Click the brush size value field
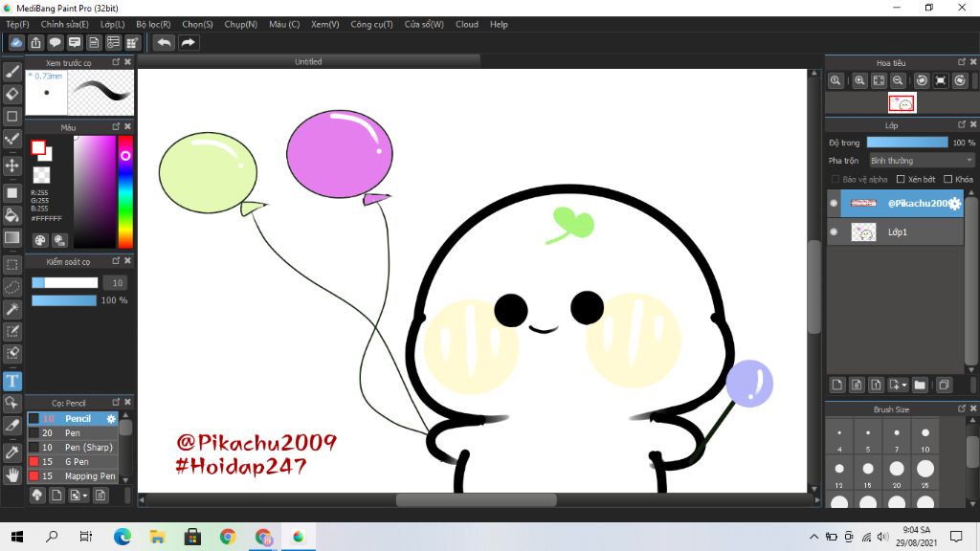The image size is (980, 551). [117, 283]
